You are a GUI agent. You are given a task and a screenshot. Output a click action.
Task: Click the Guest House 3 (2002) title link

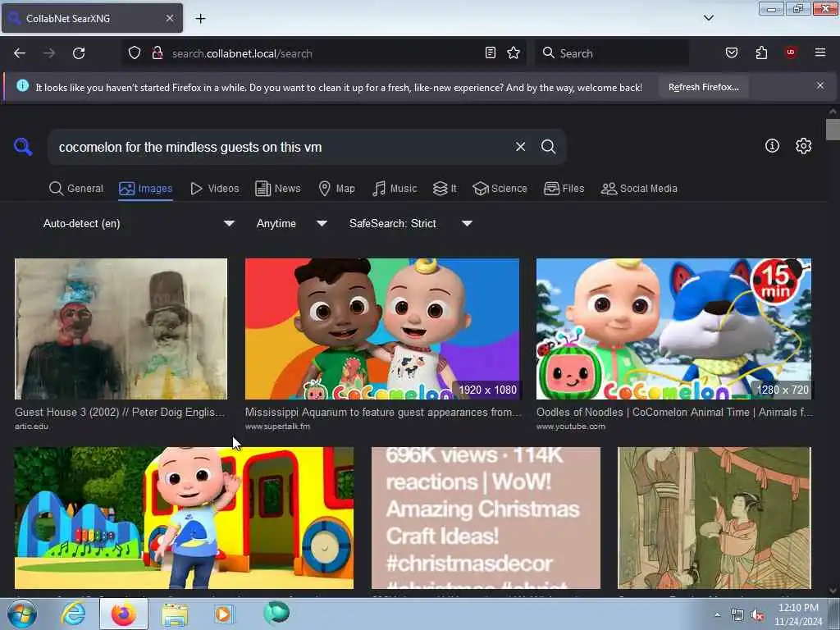click(120, 412)
